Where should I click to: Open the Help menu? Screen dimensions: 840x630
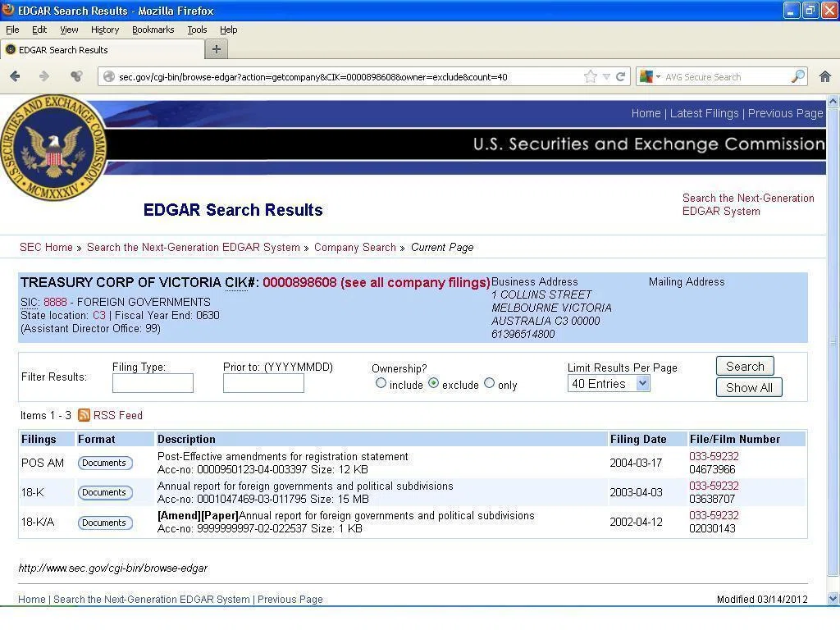click(x=228, y=30)
